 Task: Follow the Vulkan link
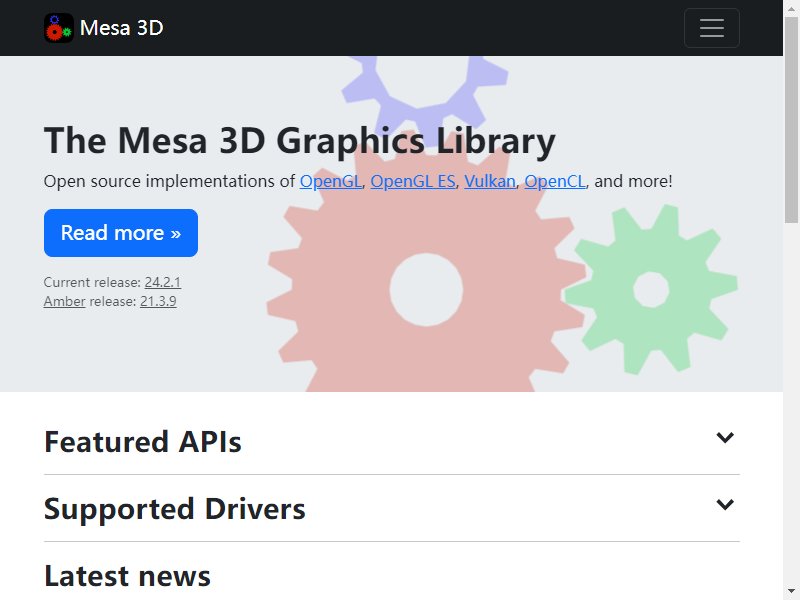pos(490,181)
